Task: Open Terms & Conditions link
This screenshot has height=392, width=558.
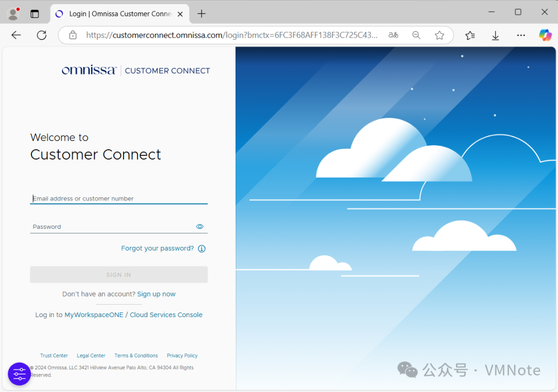Action: pos(136,356)
